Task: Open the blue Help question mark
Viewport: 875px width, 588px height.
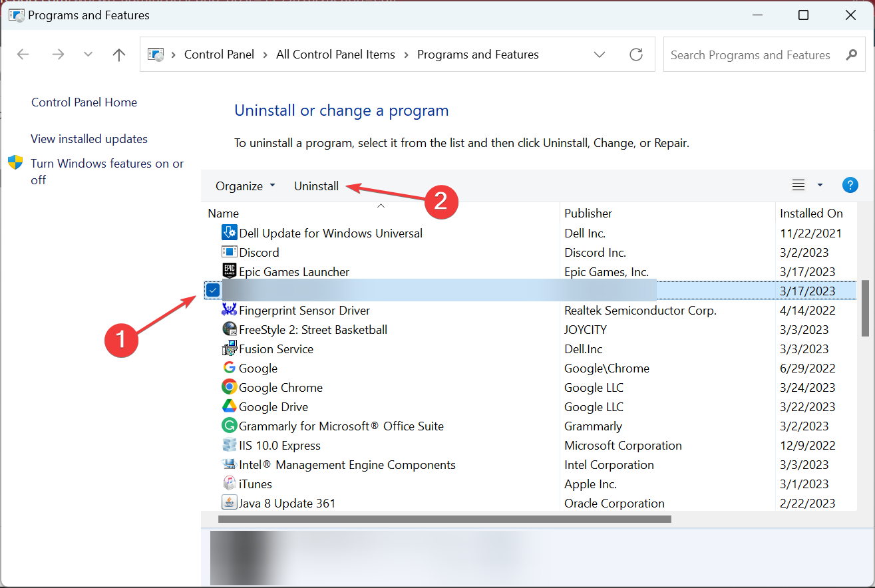Action: tap(850, 186)
